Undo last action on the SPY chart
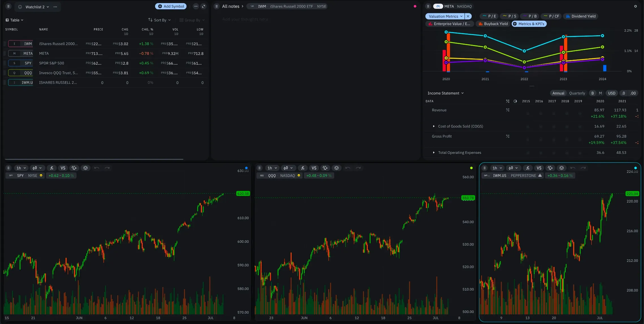644x324 pixels. [x=97, y=168]
